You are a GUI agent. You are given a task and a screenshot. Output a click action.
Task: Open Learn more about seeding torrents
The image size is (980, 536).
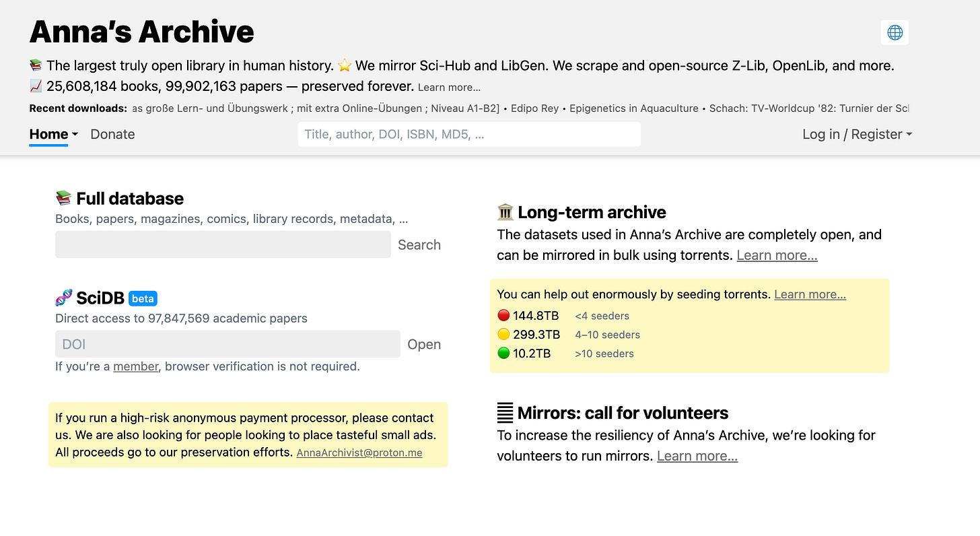tap(810, 294)
